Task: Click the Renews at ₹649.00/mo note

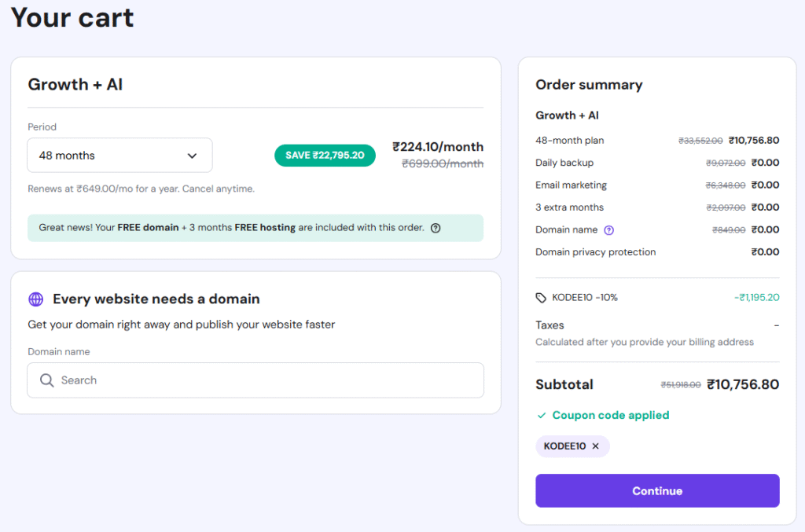Action: [141, 189]
